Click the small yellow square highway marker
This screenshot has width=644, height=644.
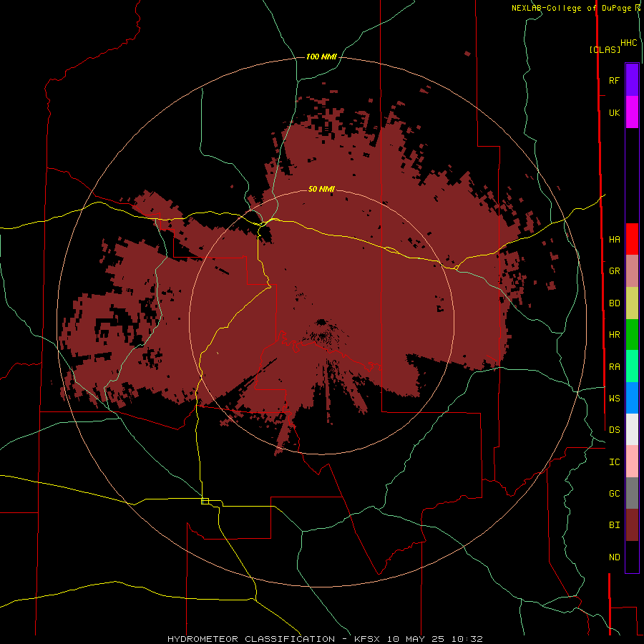coord(205,501)
